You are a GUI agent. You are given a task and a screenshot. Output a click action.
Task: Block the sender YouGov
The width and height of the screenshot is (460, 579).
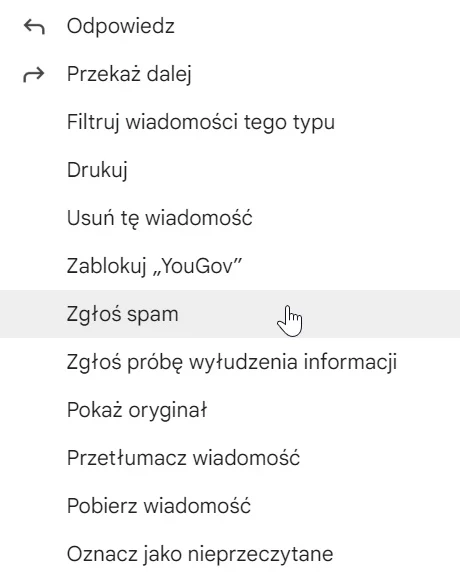pos(230,266)
